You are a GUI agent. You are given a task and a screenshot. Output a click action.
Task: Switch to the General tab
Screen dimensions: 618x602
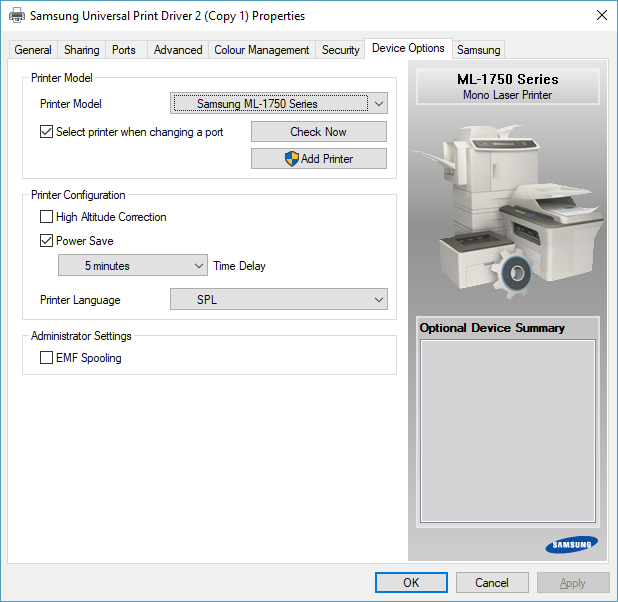(x=33, y=50)
